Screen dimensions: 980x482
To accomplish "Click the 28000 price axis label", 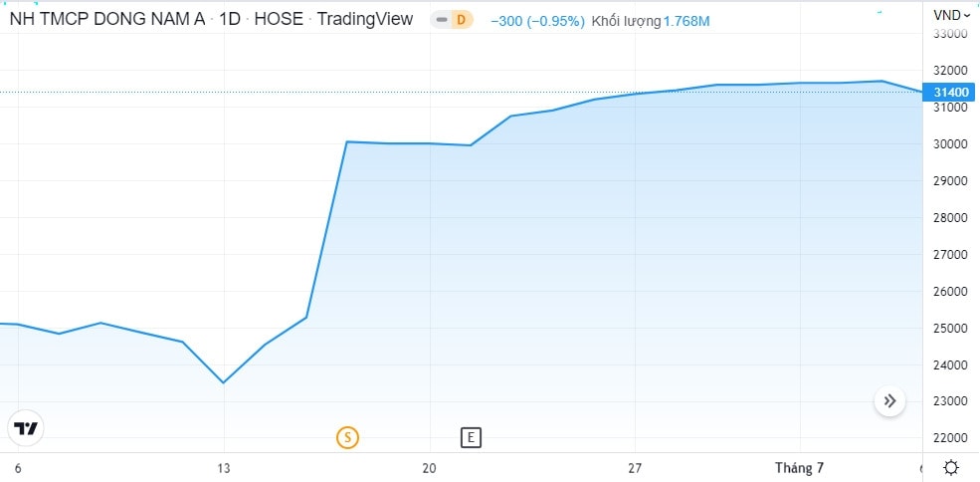I will click(x=950, y=218).
